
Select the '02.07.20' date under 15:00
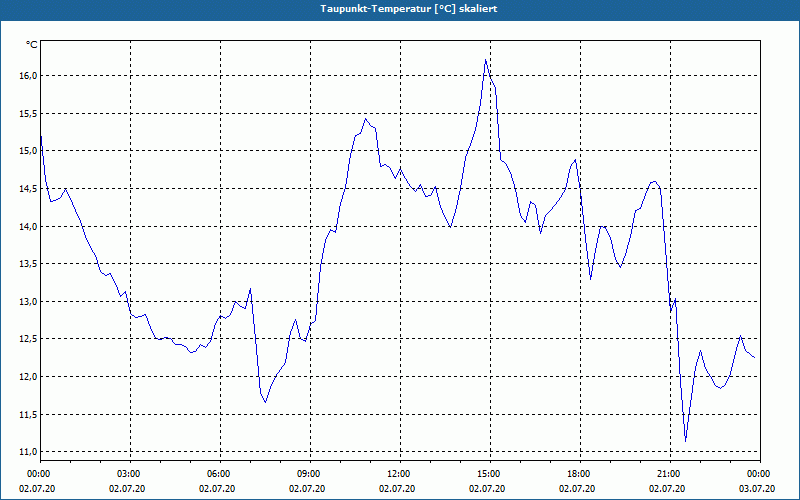(487, 488)
